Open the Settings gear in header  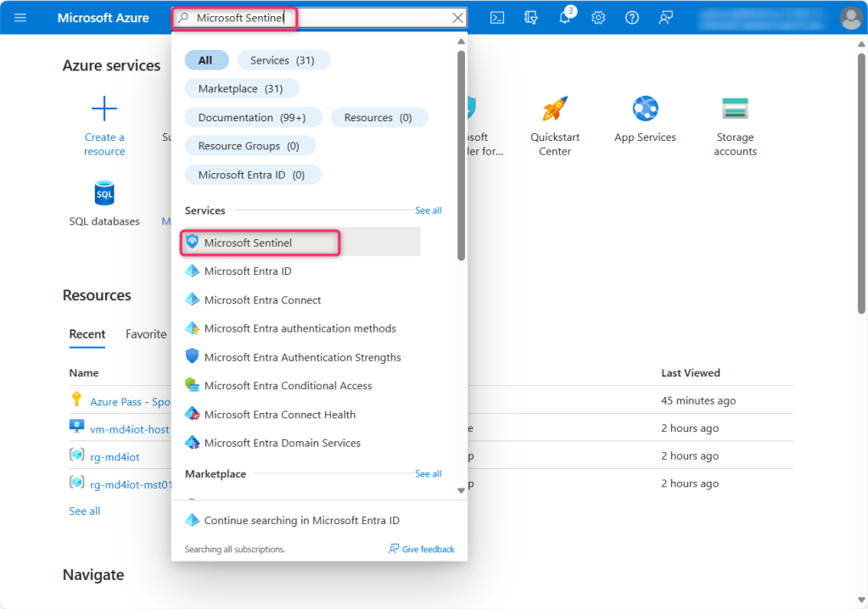(598, 18)
